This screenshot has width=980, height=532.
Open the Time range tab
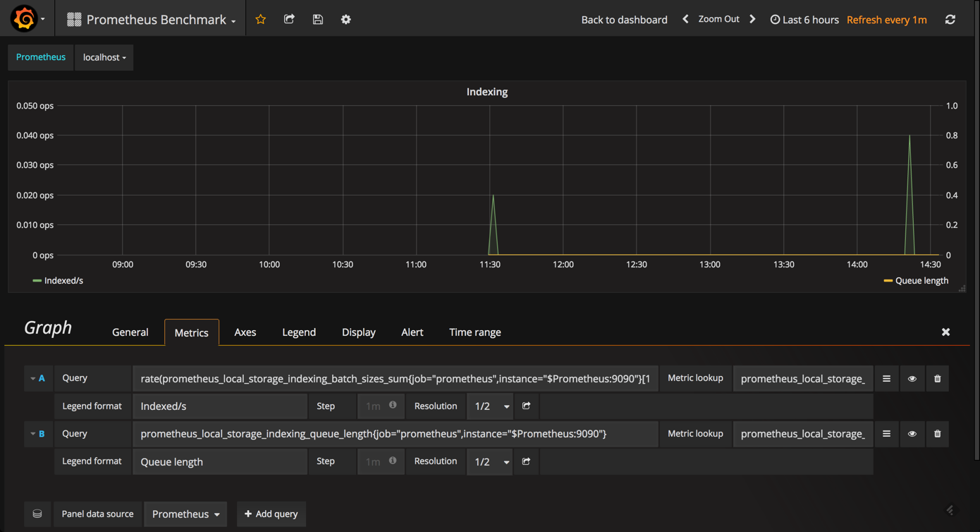click(x=475, y=332)
